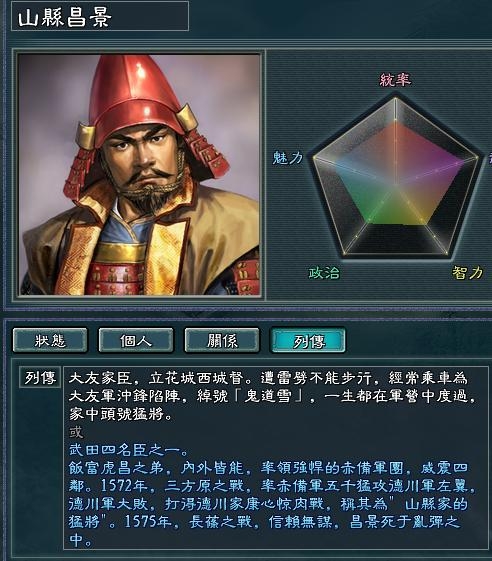Click the 統率 label on the radar chart
Screen dimensions: 492x561
coord(395,79)
